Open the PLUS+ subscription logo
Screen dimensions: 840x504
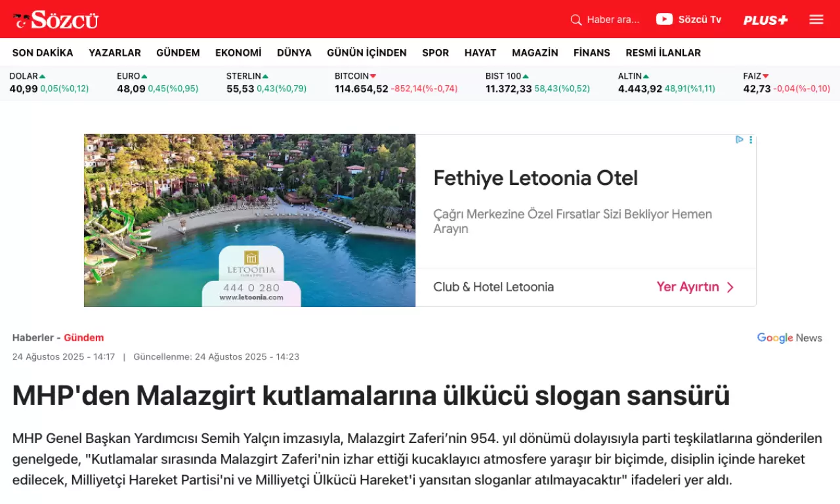click(x=765, y=20)
